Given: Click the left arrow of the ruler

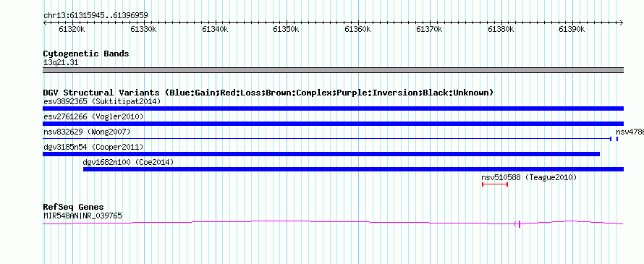Looking at the screenshot, I should click(45, 23).
